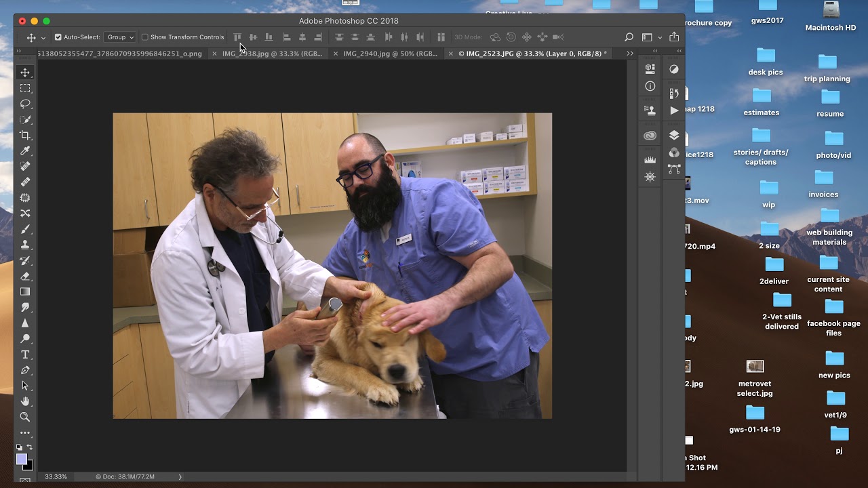Screen dimensions: 868x488
Task: Open the Creative Cloud Libraries panel
Action: pos(650,136)
